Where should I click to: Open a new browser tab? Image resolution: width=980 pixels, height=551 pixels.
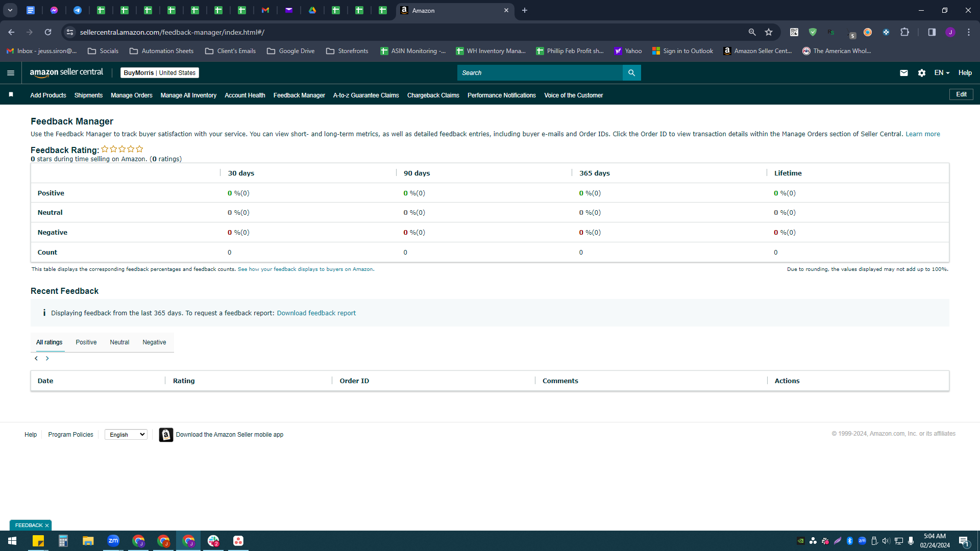point(524,10)
